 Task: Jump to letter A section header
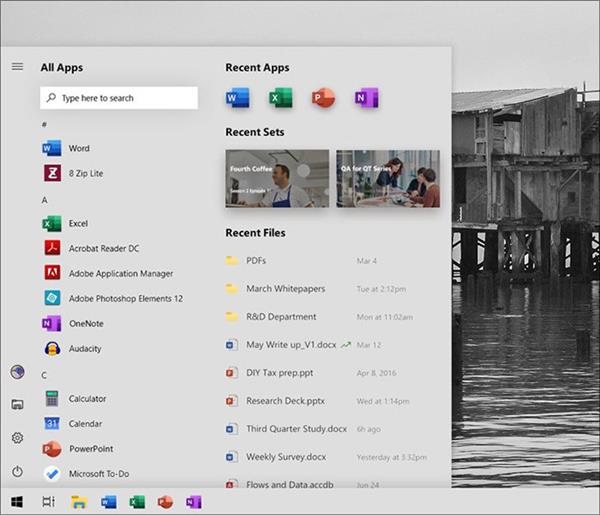pyautogui.click(x=44, y=200)
